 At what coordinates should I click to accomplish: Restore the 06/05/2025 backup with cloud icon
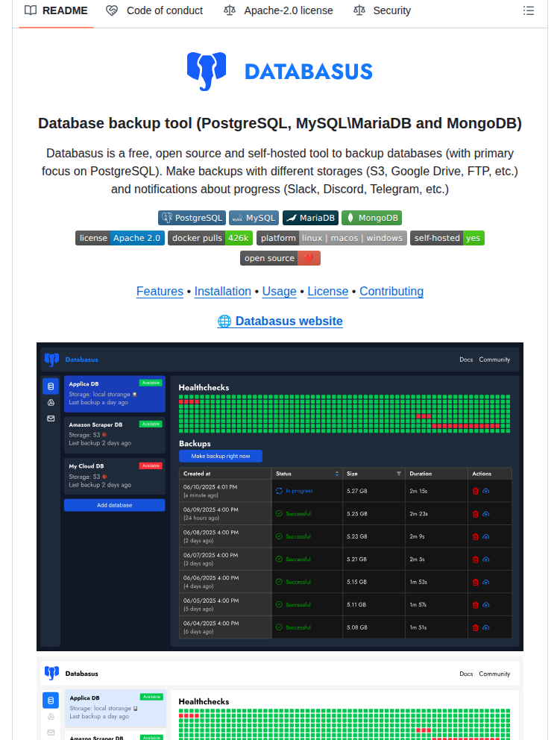point(486,604)
